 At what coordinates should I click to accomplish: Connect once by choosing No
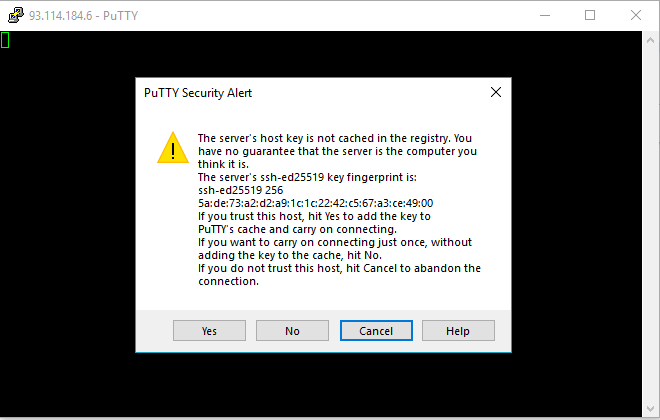292,331
